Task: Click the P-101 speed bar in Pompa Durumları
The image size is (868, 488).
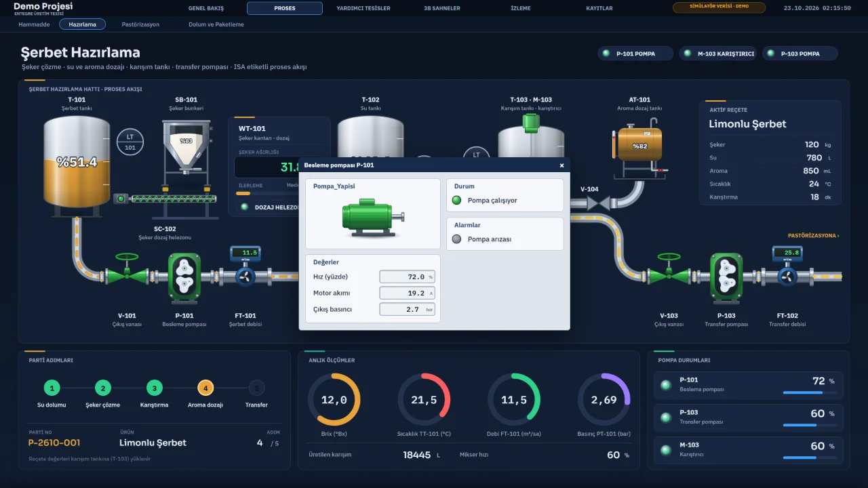Action: coord(810,392)
